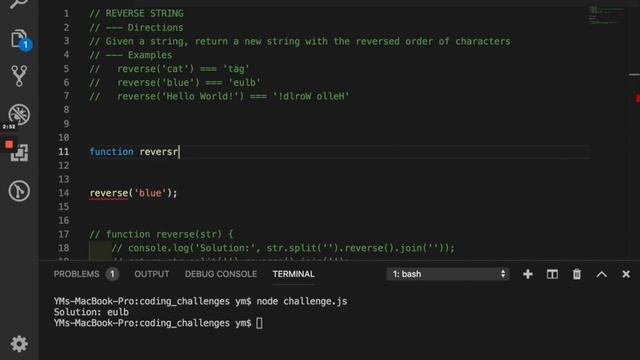Image resolution: width=640 pixels, height=360 pixels.
Task: Click the reverse('Hello World!') example comment
Action: pyautogui.click(x=219, y=96)
